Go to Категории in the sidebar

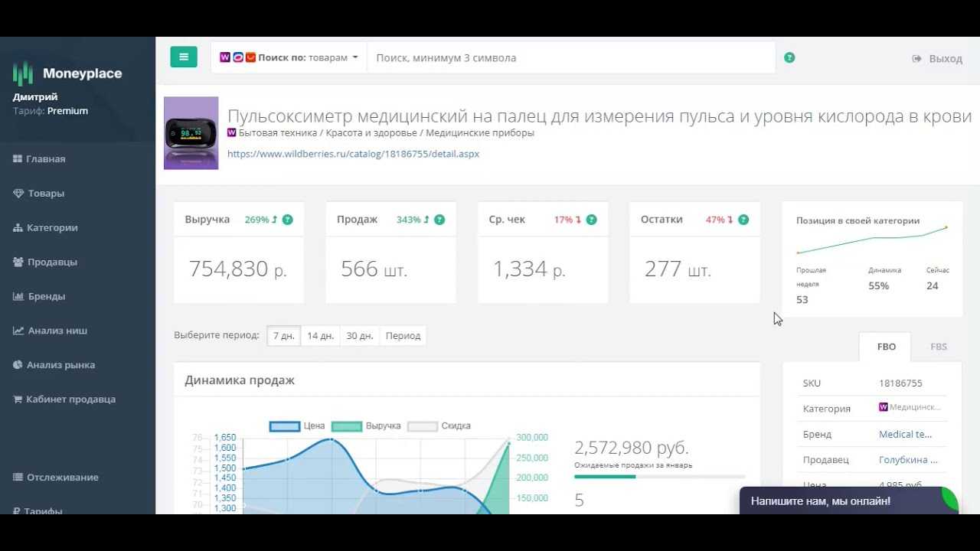click(x=52, y=227)
